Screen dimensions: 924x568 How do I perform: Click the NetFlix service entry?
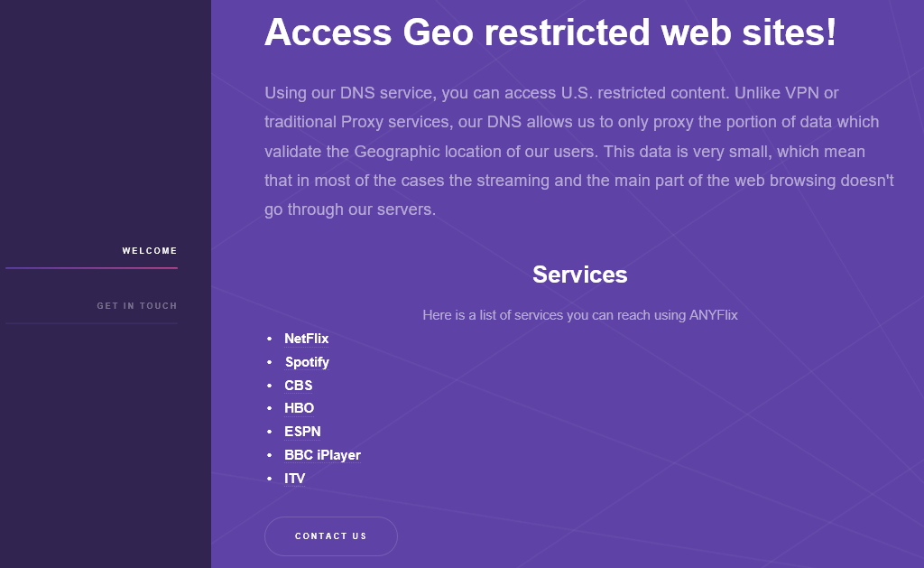click(307, 339)
